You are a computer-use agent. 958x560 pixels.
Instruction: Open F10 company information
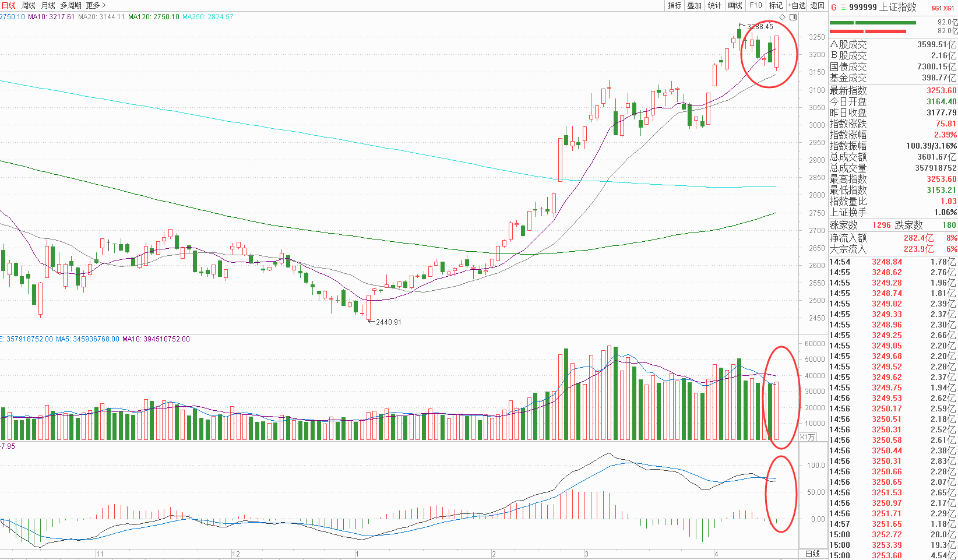tap(756, 5)
